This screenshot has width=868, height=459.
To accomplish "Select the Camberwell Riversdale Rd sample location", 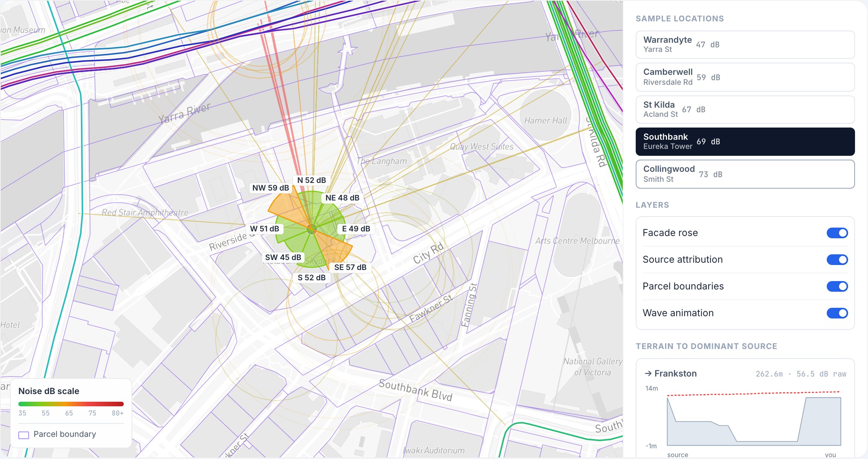I will click(x=745, y=77).
